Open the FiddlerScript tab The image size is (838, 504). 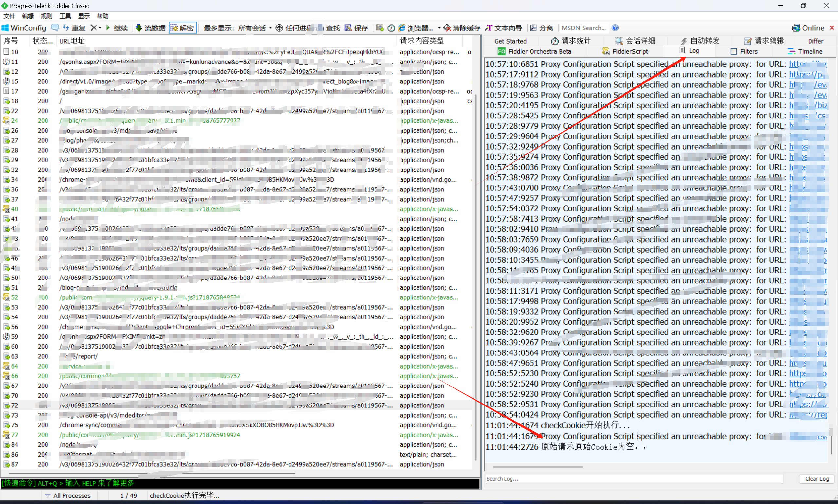pyautogui.click(x=624, y=51)
